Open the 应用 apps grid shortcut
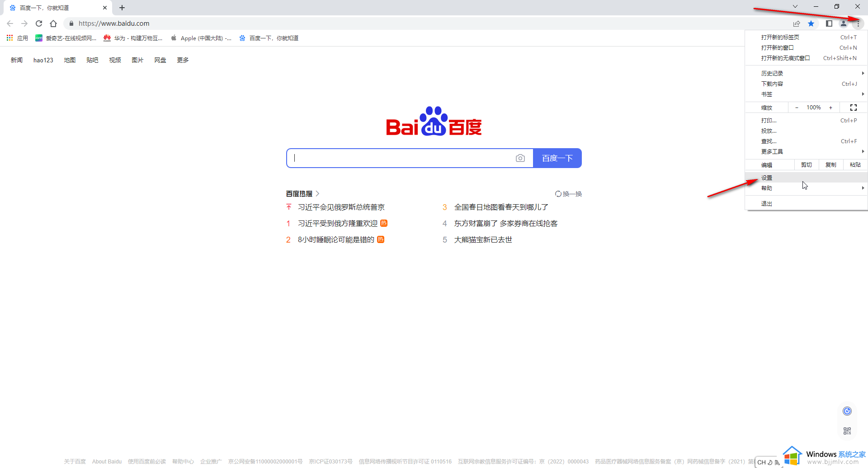Viewport: 868px width, 468px height. pos(17,38)
